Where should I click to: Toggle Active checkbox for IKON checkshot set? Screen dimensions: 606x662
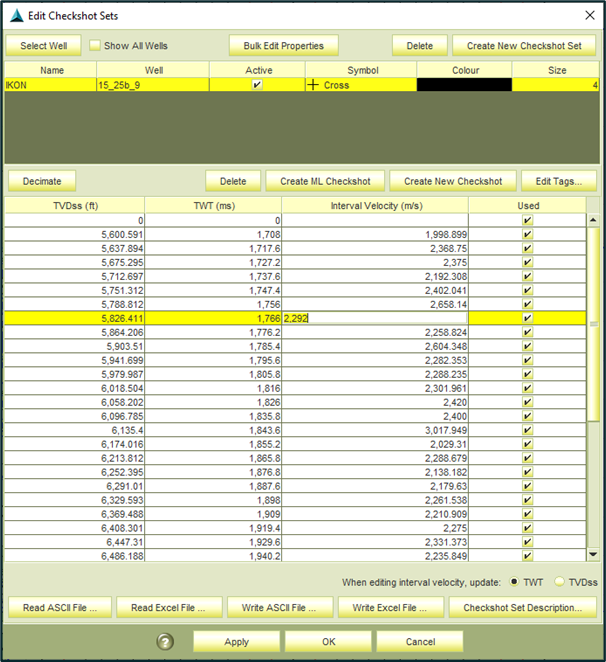click(x=257, y=86)
